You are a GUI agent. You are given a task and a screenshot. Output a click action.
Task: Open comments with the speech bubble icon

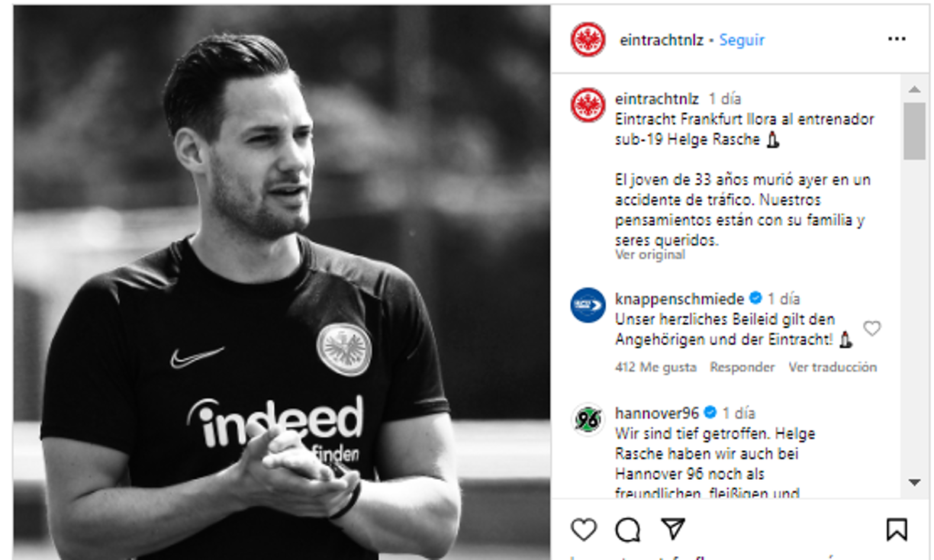tap(627, 529)
